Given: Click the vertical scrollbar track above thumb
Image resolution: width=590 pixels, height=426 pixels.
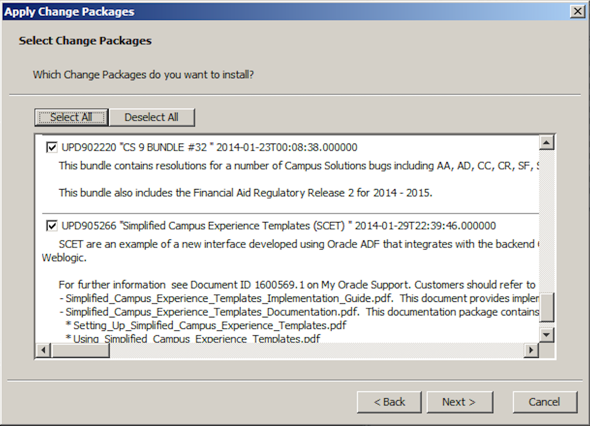Looking at the screenshot, I should (546, 221).
